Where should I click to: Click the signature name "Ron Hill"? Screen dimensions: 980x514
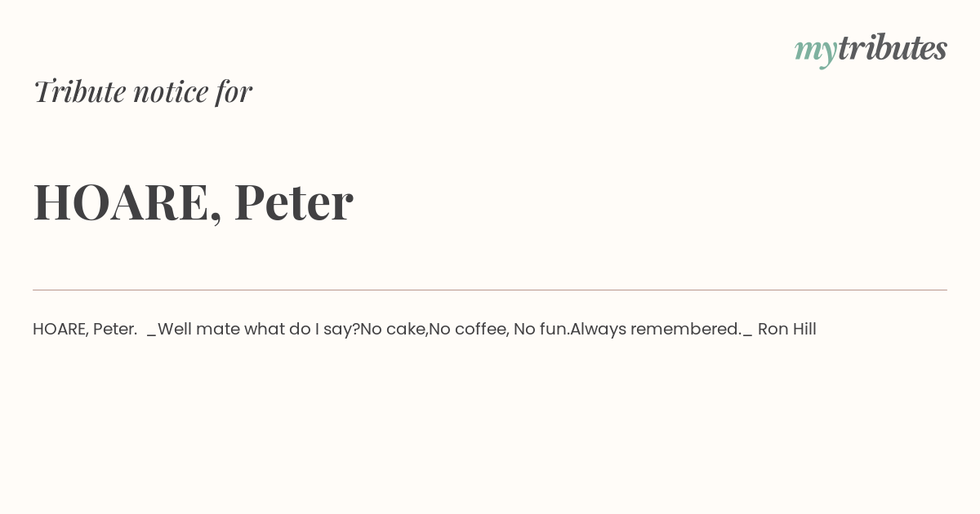[786, 329]
